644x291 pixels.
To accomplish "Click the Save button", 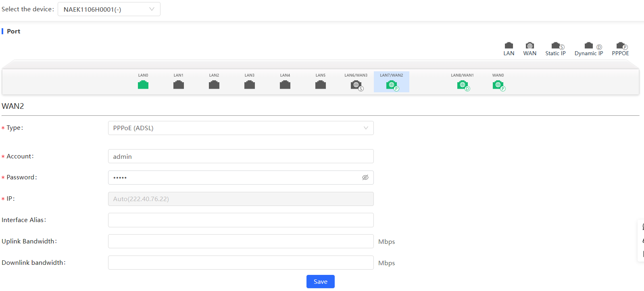I will 321,281.
